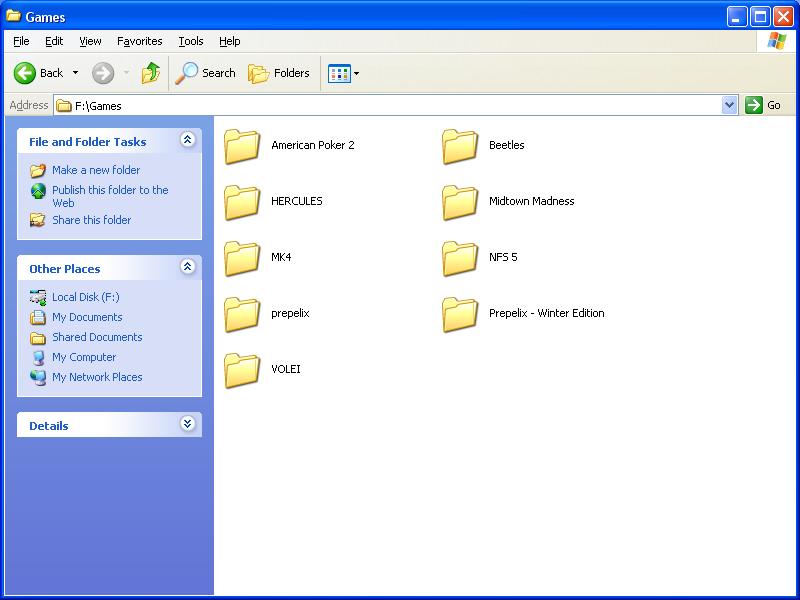The height and width of the screenshot is (600, 800).
Task: Click the Windows flag logo
Action: click(x=777, y=41)
